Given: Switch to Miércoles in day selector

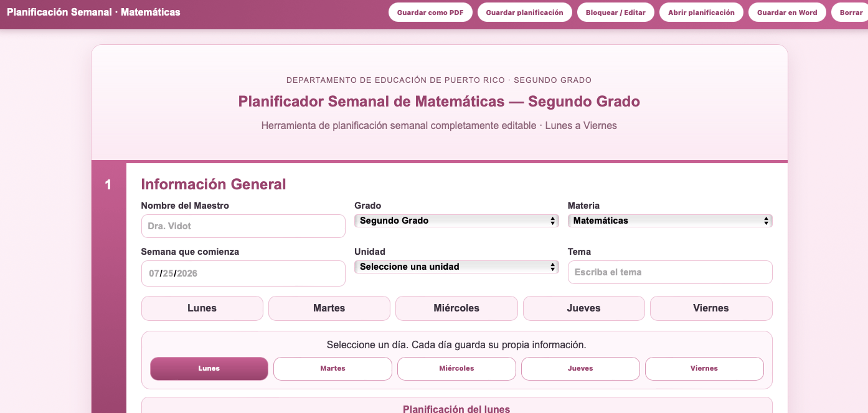Looking at the screenshot, I should (456, 368).
